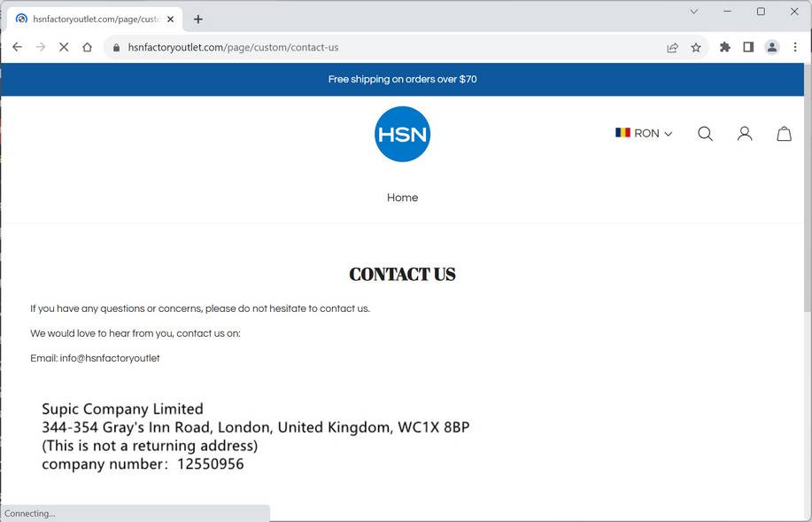Click the Connecting status bar text
Screen dimensions: 812x522
29,513
